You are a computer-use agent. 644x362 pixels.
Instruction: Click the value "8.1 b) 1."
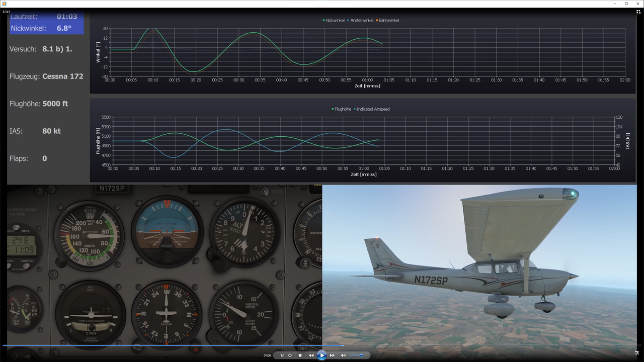coord(57,49)
